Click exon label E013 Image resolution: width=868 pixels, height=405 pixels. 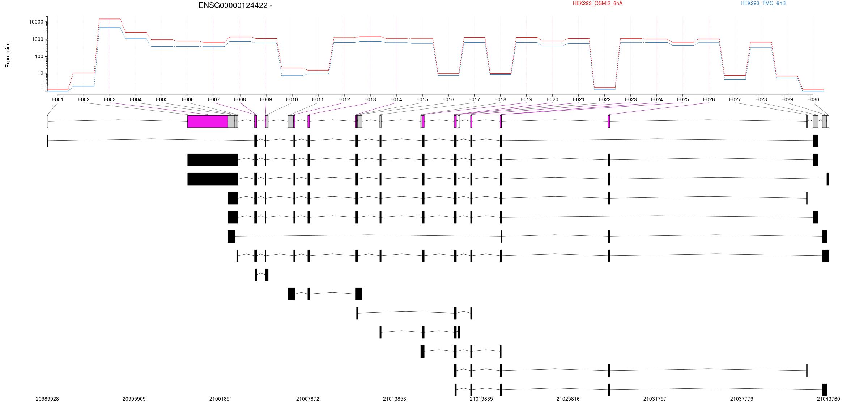[370, 99]
